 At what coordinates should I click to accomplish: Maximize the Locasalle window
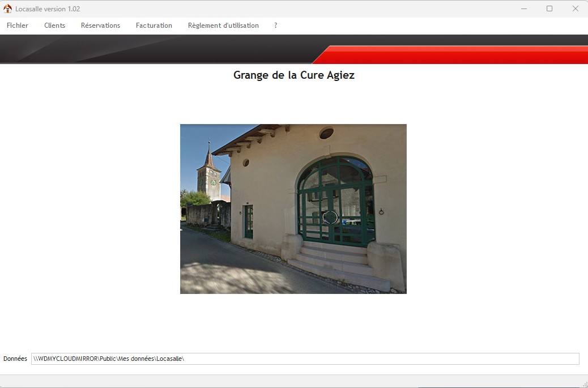(549, 9)
